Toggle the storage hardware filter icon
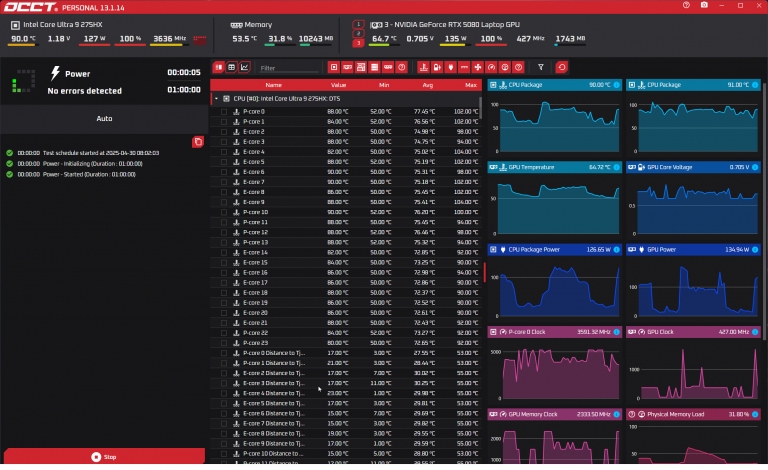Image resolution: width=768 pixels, height=470 pixels. [374, 67]
